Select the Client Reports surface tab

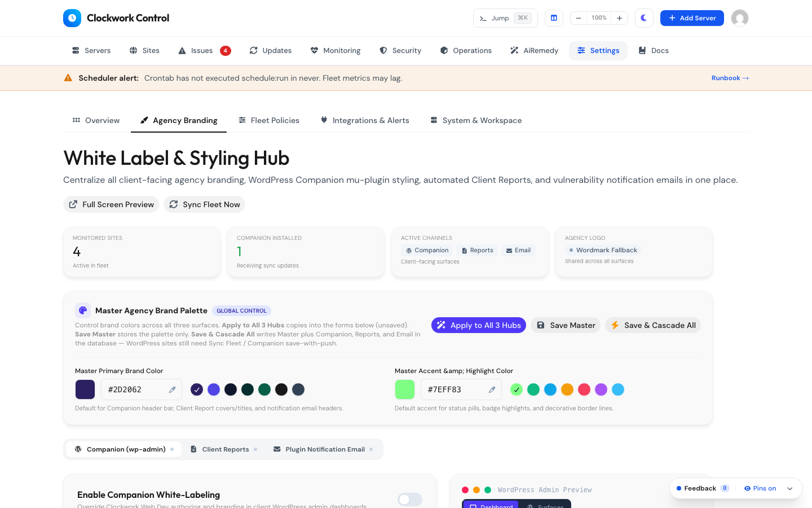click(x=223, y=449)
